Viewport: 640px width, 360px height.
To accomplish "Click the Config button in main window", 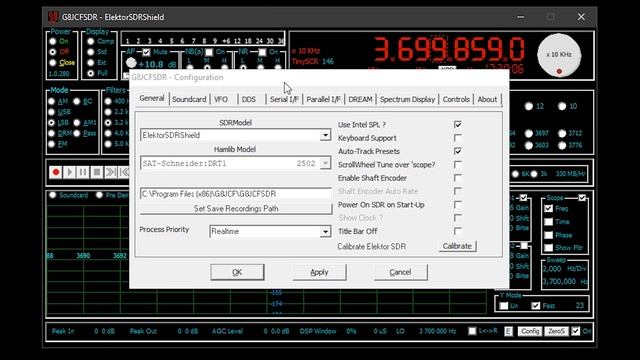I will pyautogui.click(x=530, y=331).
